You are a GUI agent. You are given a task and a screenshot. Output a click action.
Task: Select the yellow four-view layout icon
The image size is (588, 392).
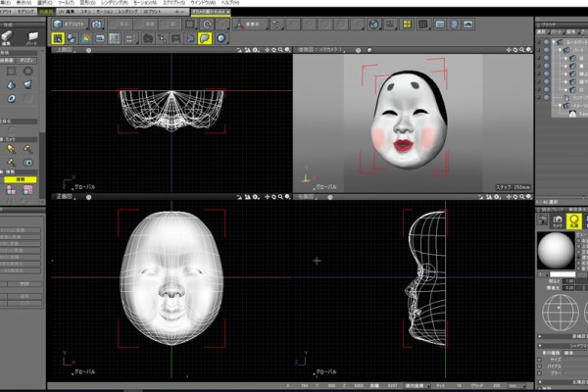[x=408, y=24]
